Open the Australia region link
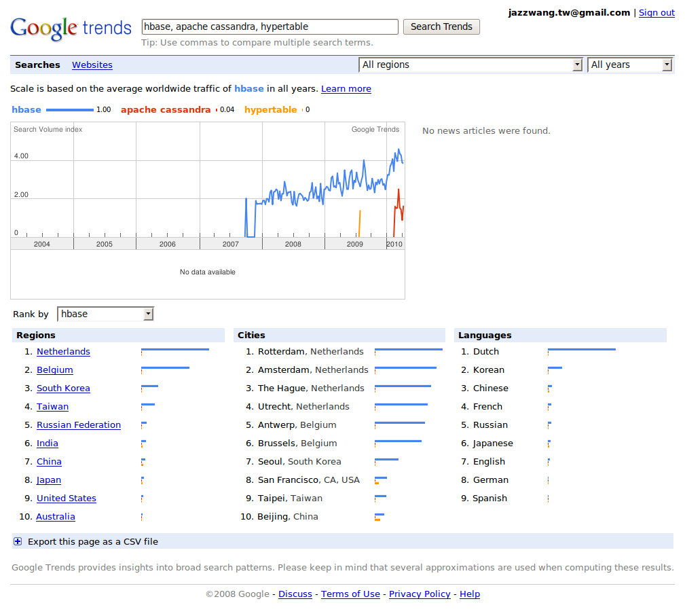The image size is (685, 616). click(56, 517)
